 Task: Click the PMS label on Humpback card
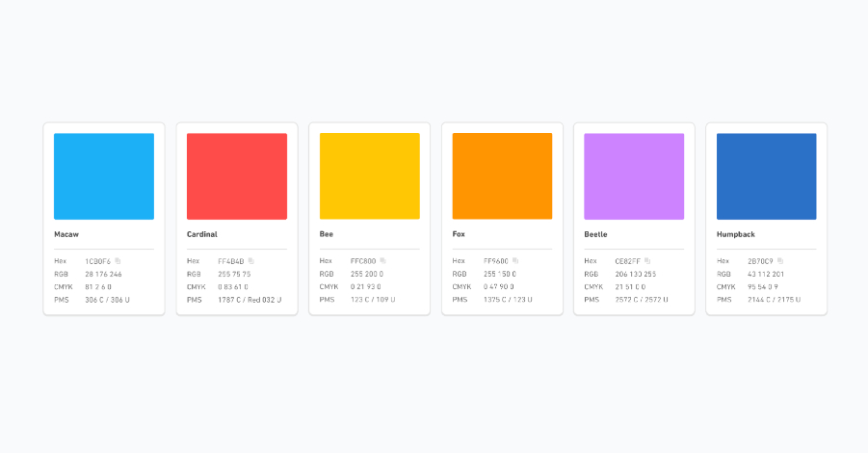(x=724, y=300)
